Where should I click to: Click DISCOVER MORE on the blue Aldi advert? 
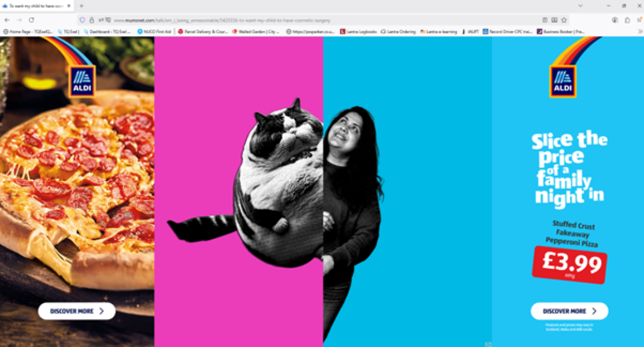pos(568,311)
